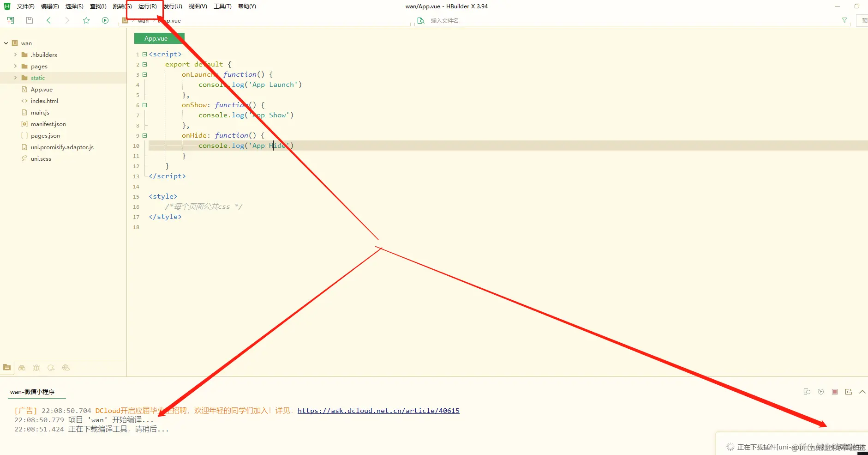Fold the onShow function at line 6
Viewport: 868px width, 455px height.
(x=144, y=105)
